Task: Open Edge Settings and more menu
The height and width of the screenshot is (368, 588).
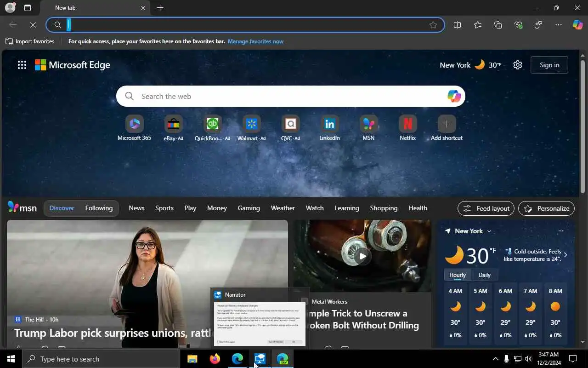Action: tap(558, 25)
